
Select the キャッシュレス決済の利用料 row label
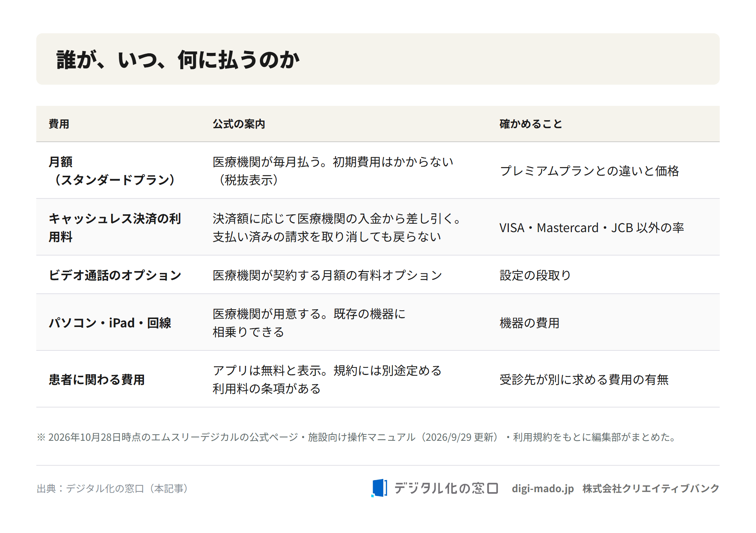115,228
